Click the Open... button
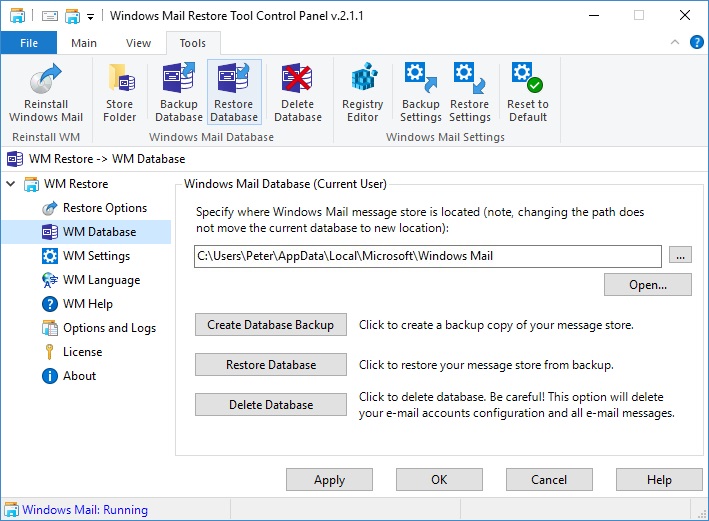Image resolution: width=709 pixels, height=521 pixels. [648, 285]
